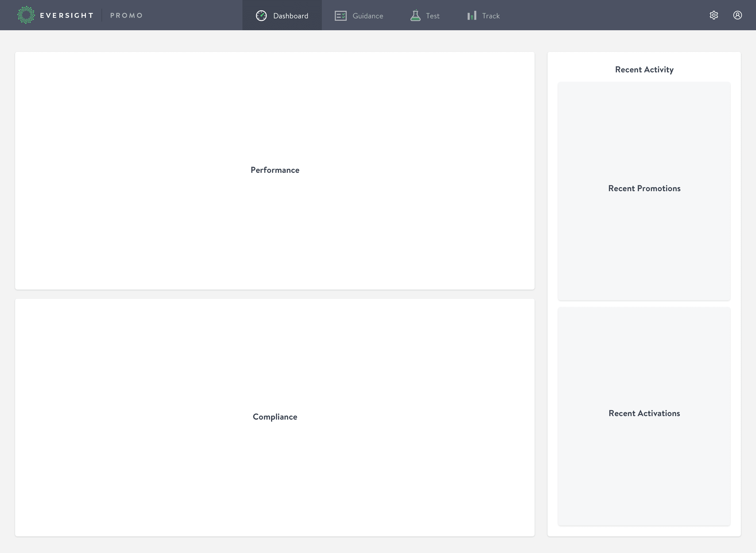Click the PROMO product label
This screenshot has width=756, height=553.
126,15
